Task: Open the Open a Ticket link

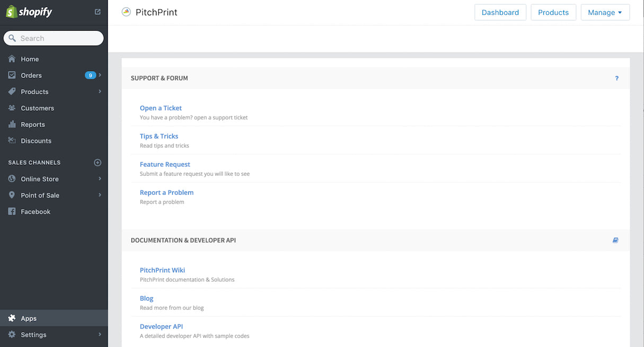Action: point(161,108)
